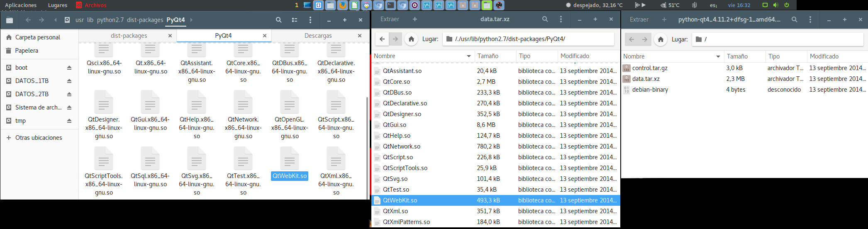868x229 pixels.
Task: Go forward in the file manager
Action: click(41, 20)
